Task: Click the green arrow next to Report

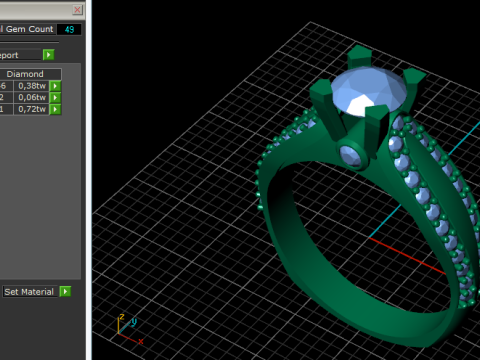Action: [x=49, y=55]
